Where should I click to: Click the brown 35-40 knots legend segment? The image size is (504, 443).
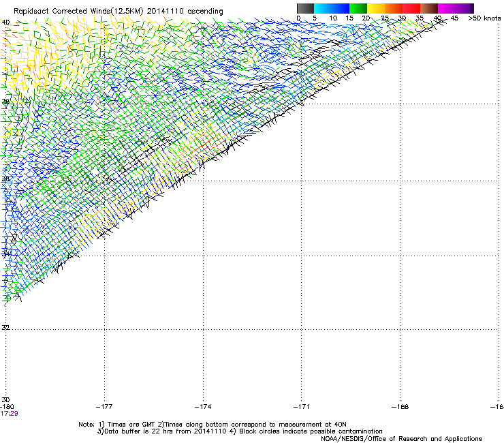tap(429, 8)
